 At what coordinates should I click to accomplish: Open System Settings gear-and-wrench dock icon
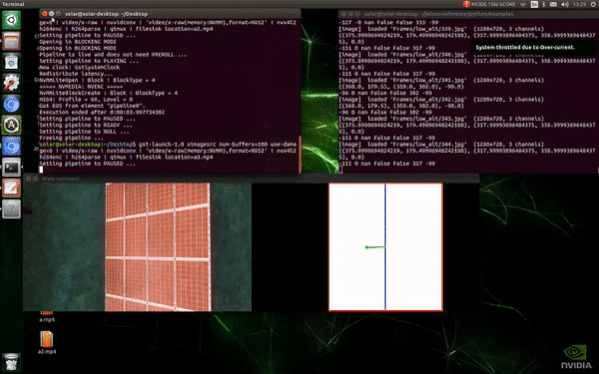click(x=11, y=83)
